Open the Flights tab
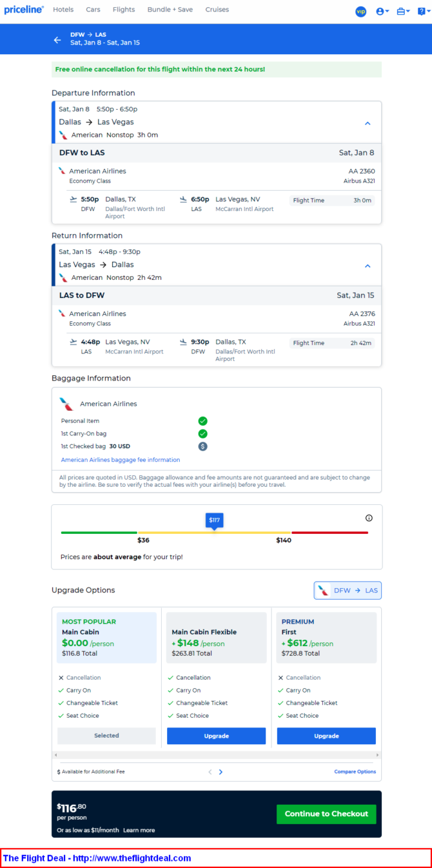 pos(124,10)
